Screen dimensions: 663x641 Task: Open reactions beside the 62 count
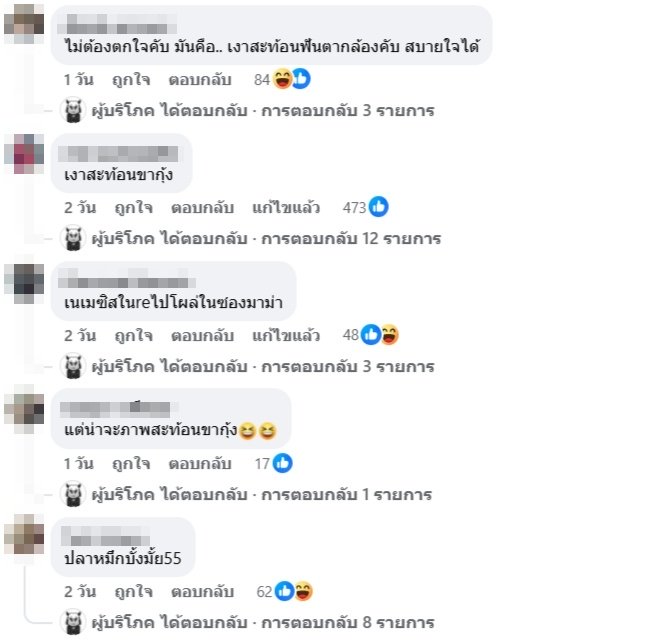[294, 591]
